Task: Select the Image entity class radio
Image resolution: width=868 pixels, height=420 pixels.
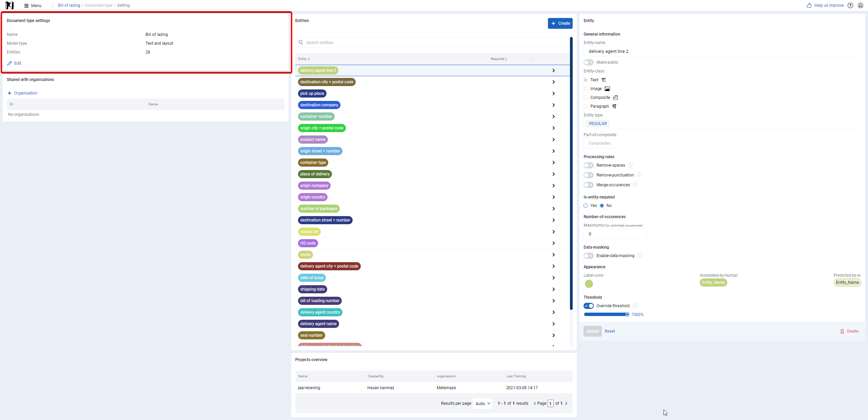Action: [x=586, y=89]
